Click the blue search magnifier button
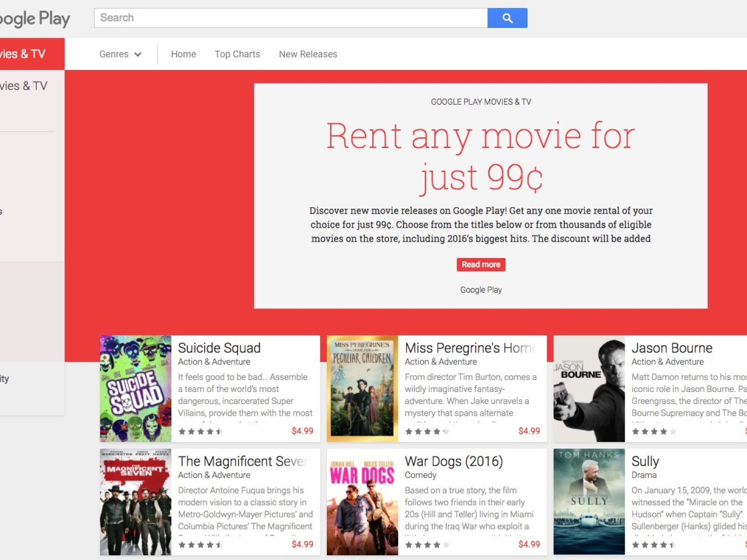This screenshot has width=747, height=560. coord(507,18)
